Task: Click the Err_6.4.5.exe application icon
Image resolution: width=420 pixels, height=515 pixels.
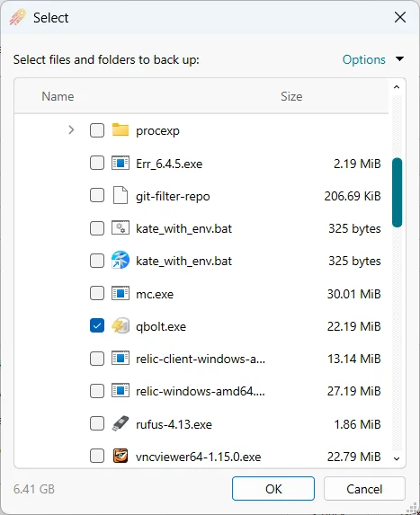Action: pos(121,163)
